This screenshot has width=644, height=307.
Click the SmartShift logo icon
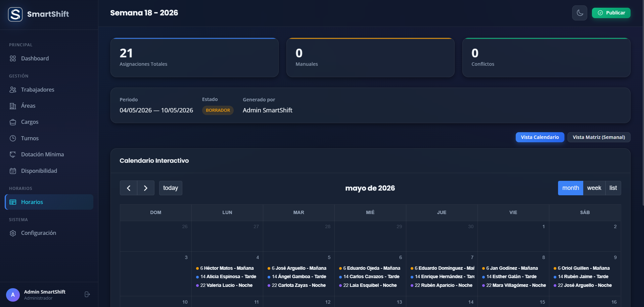[x=15, y=14]
